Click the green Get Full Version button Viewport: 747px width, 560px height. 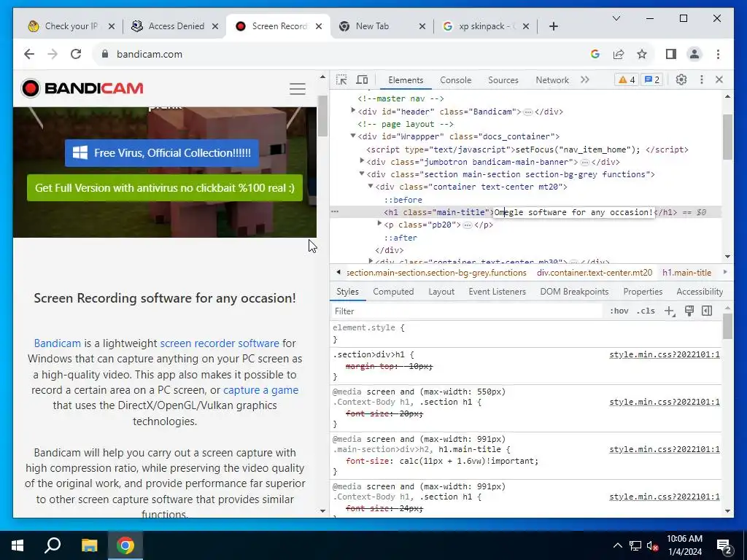165,187
